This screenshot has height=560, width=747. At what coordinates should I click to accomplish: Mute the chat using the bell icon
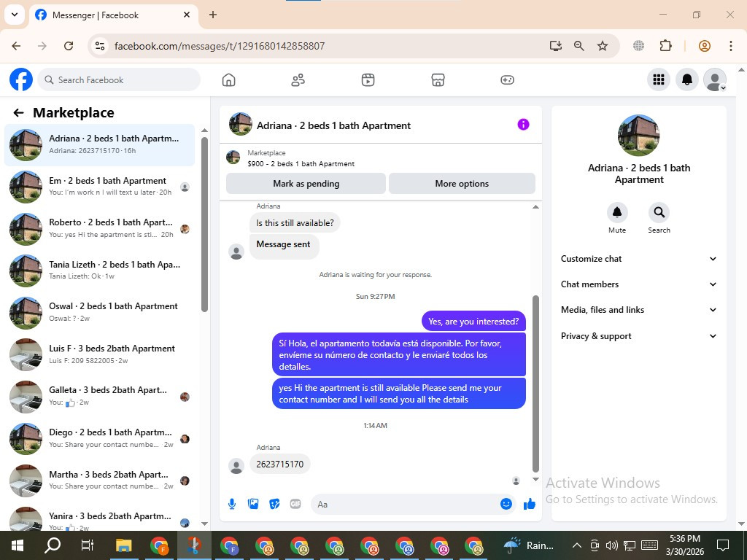(617, 212)
